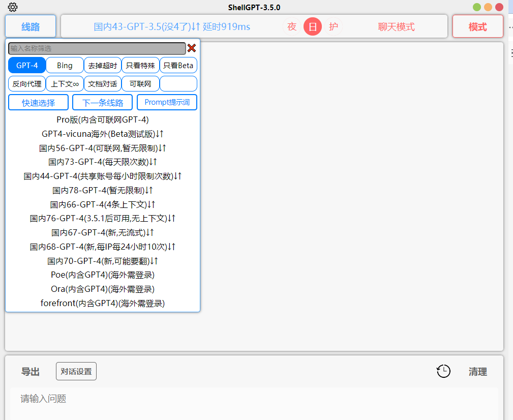513x420 pixels.
Task: Open the 对话设置 dialog
Action: click(76, 371)
